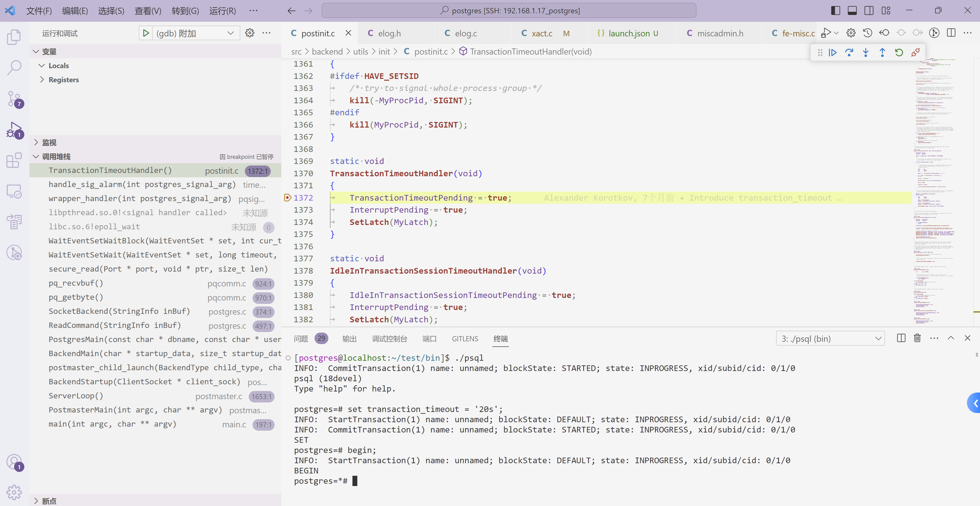Click the debug Step Out arrow

coord(882,53)
